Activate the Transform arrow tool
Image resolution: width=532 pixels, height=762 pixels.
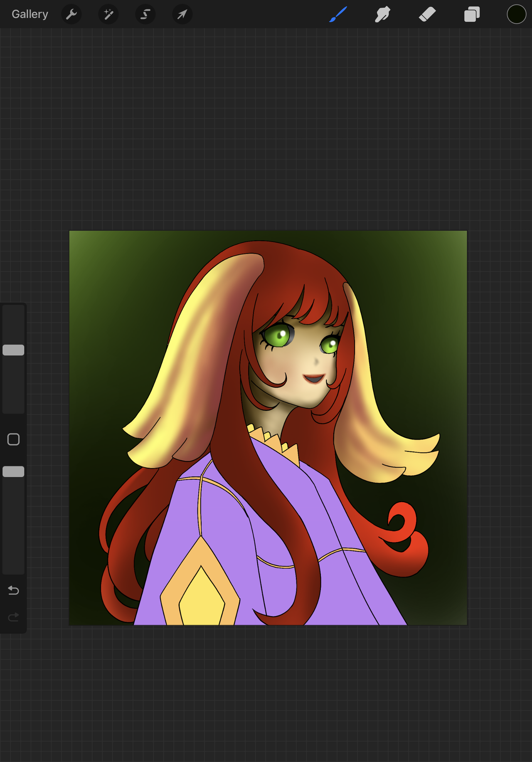tap(182, 14)
